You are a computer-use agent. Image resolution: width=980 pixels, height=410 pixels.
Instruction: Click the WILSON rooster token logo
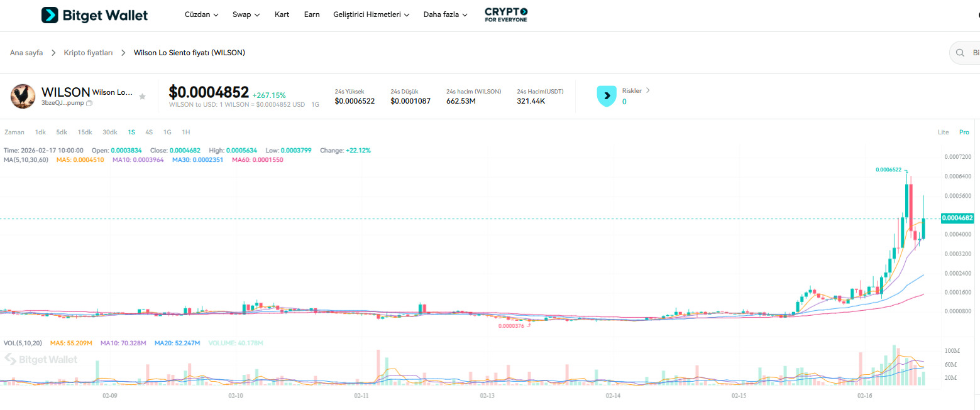[23, 96]
